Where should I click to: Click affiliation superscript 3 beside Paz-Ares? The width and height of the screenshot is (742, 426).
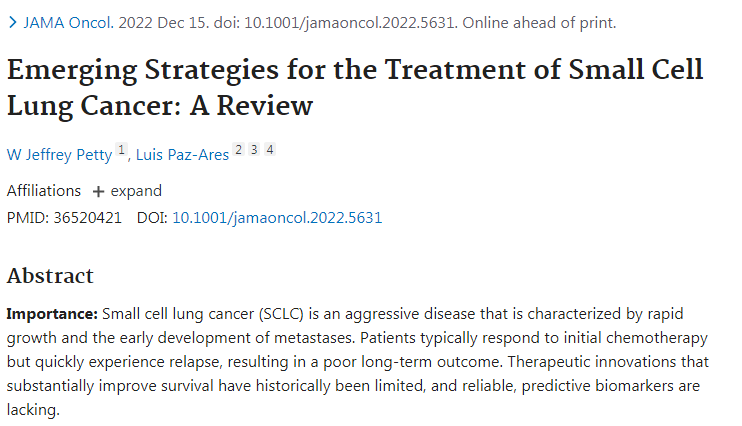click(x=254, y=150)
